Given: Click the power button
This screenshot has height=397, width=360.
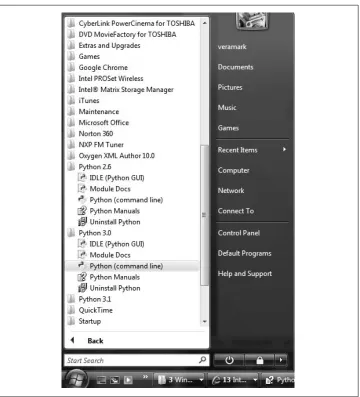Looking at the screenshot, I should point(229,360).
